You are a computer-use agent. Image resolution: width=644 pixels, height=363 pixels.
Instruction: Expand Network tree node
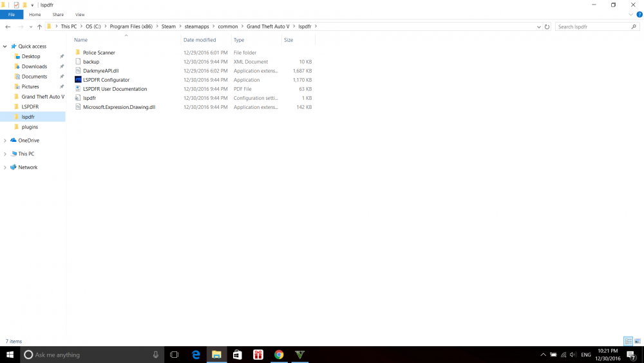tap(5, 168)
